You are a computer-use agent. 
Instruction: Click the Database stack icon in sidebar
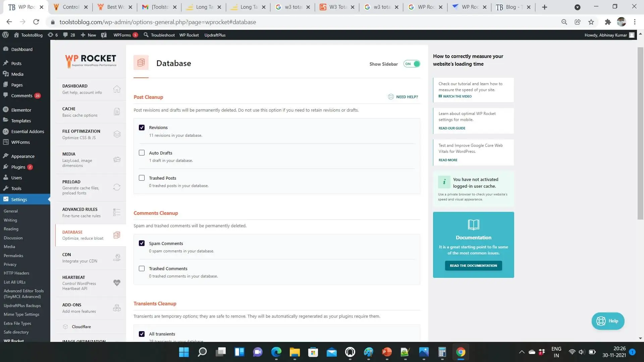[117, 235]
